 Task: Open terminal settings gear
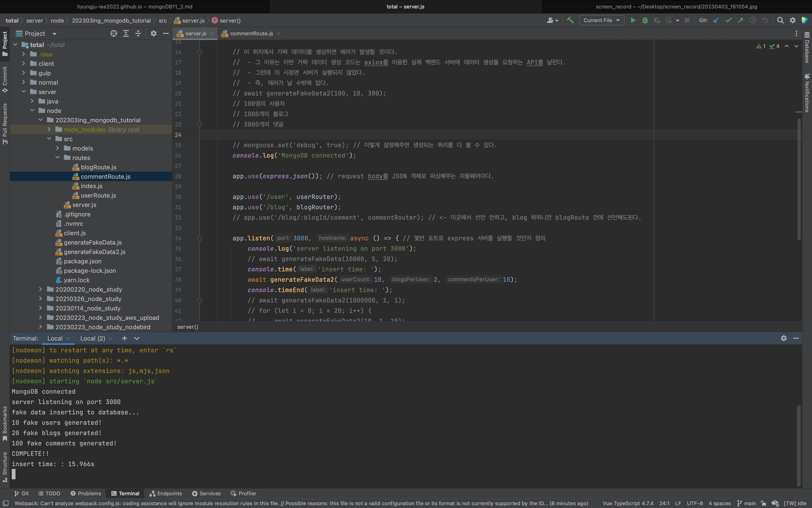click(784, 338)
